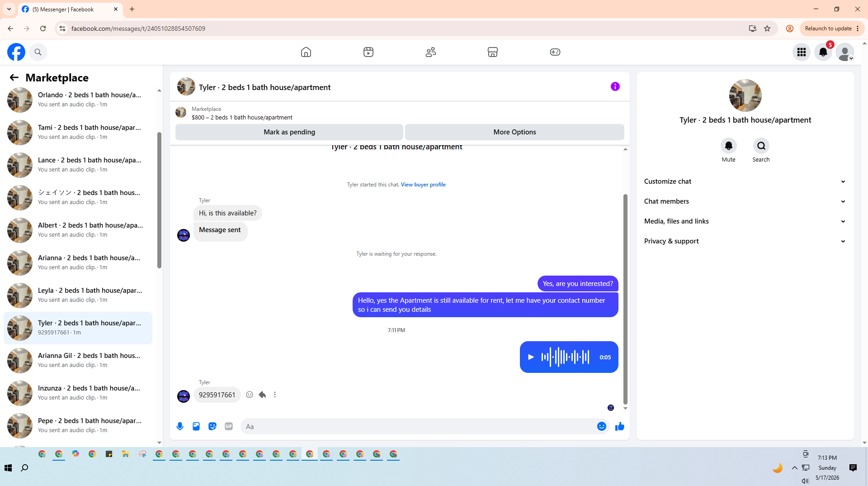The width and height of the screenshot is (868, 486).
Task: Open the Reels video icon
Action: click(x=368, y=52)
